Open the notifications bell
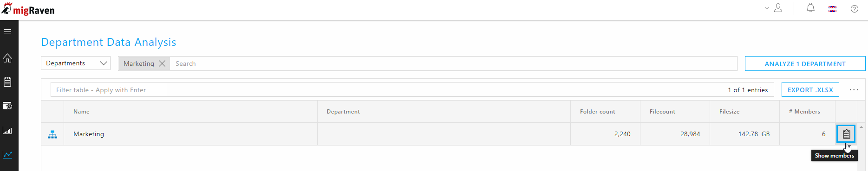This screenshot has width=868, height=171. click(810, 8)
